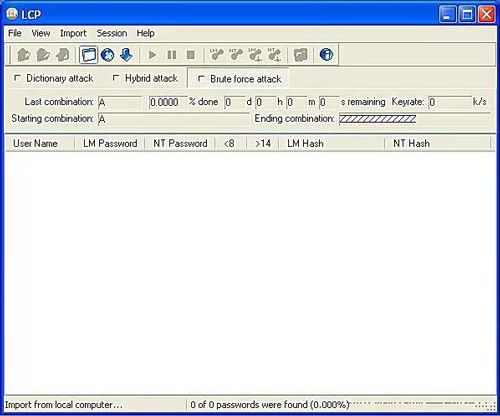
Task: Enable the Brute force attack checkbox
Action: pyautogui.click(x=201, y=79)
